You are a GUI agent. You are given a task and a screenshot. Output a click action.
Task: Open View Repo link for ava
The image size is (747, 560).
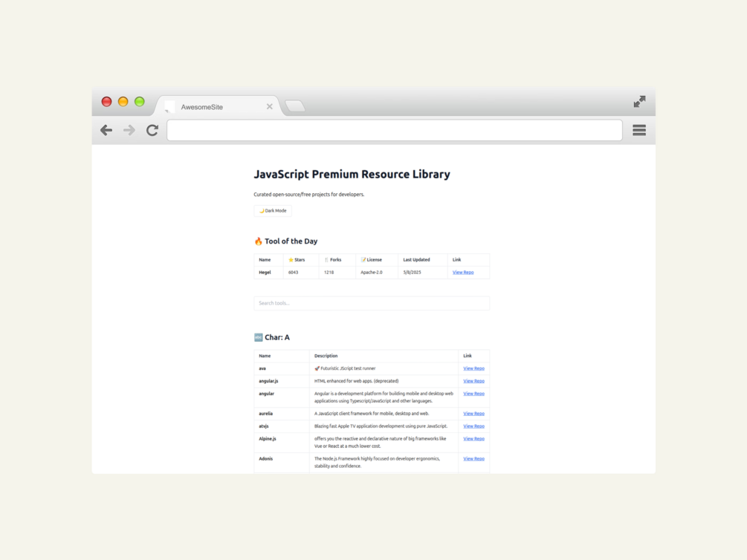click(x=473, y=368)
